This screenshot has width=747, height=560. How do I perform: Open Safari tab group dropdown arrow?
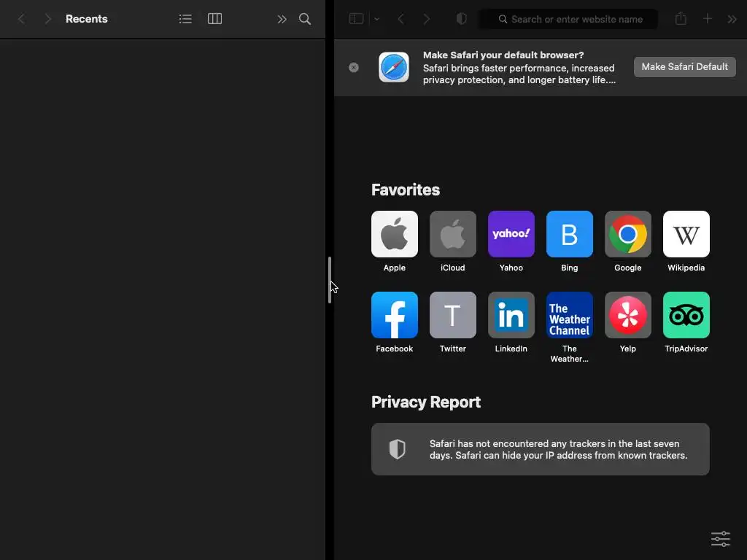(x=377, y=19)
